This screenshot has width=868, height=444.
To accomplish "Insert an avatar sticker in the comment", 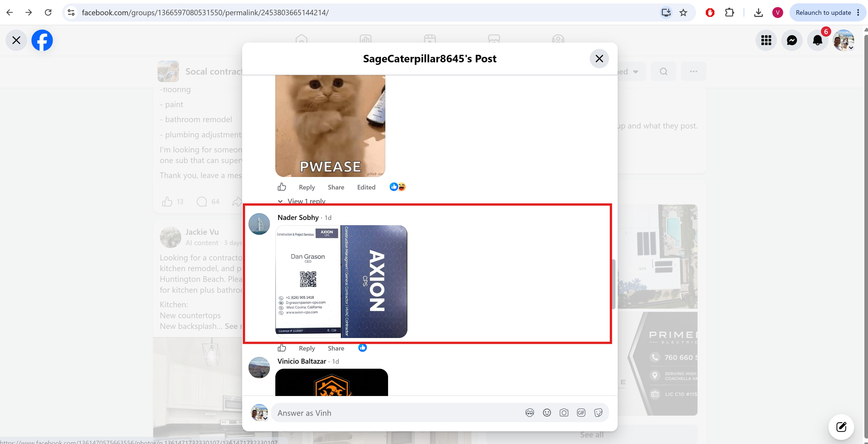I will point(529,413).
